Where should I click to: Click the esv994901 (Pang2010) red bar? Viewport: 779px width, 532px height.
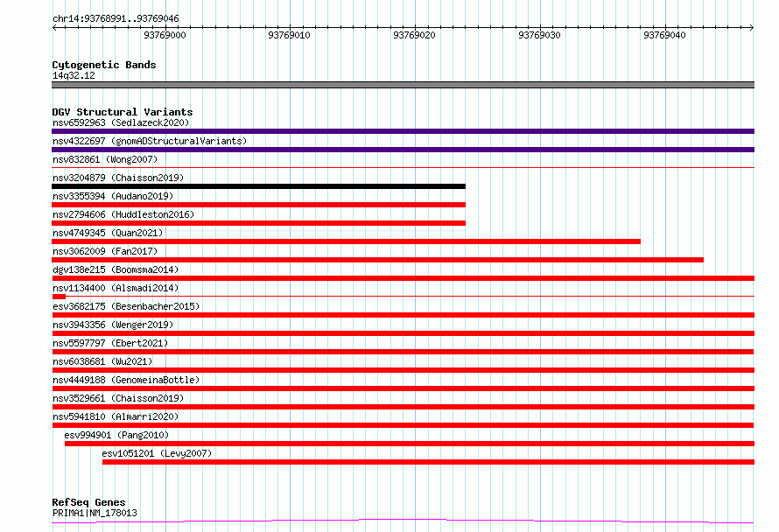point(410,444)
